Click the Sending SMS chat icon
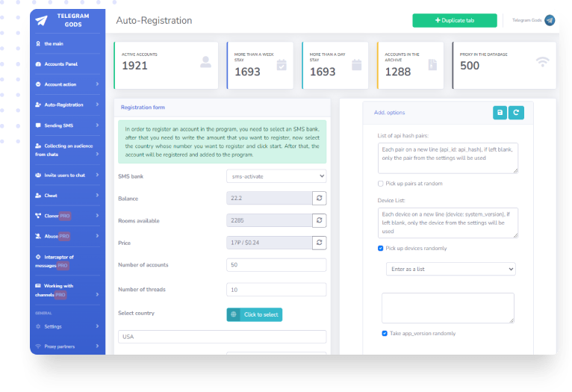Image resolution: width=572 pixels, height=392 pixels. tap(38, 125)
